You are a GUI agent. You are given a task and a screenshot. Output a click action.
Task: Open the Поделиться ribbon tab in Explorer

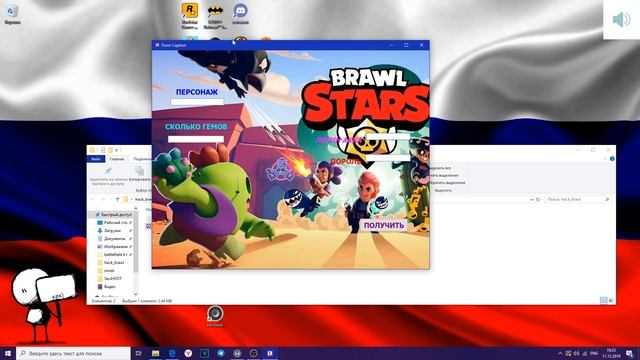(x=142, y=159)
